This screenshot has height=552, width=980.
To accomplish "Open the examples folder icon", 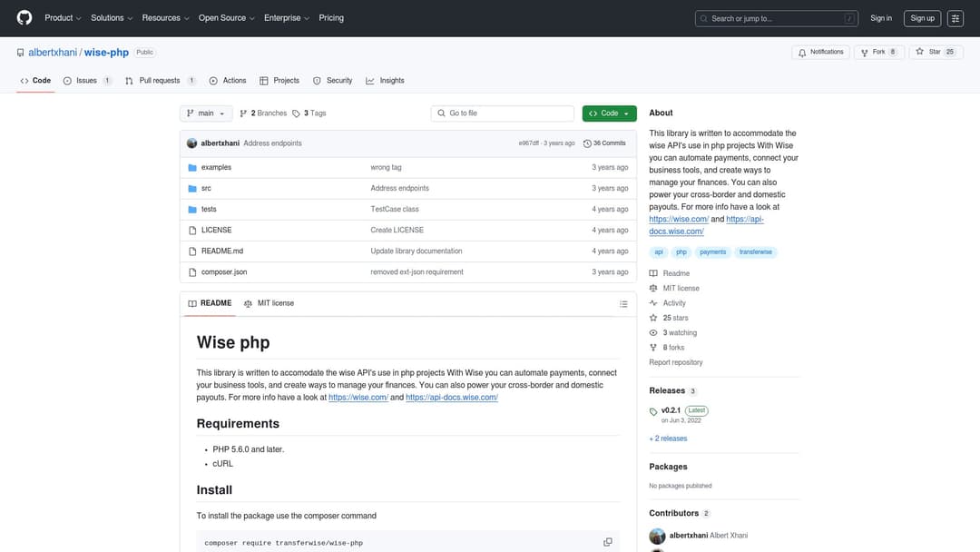I will [x=192, y=168].
